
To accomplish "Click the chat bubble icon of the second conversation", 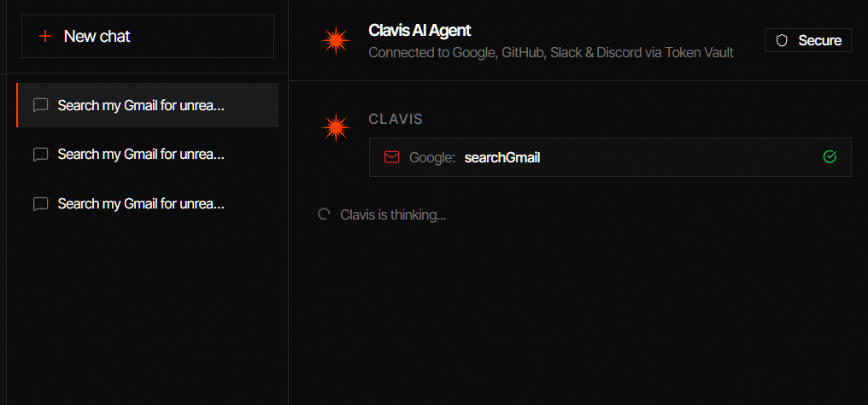I will tap(40, 155).
